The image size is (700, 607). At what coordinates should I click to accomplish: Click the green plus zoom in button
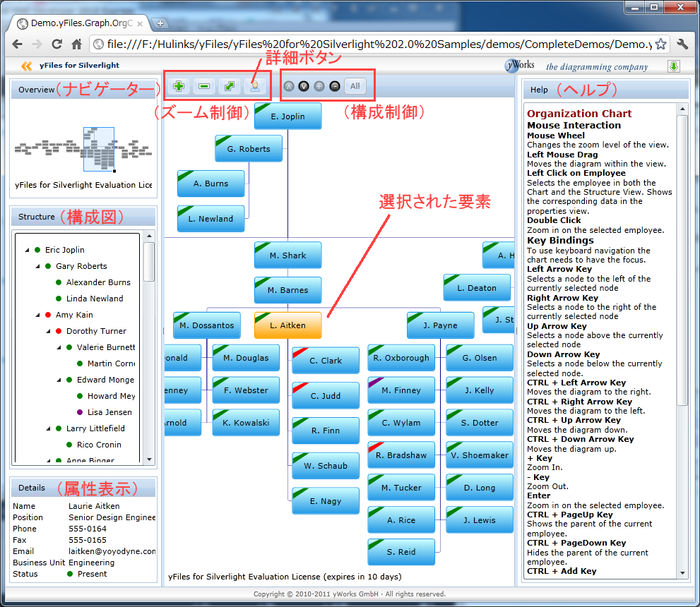[179, 86]
